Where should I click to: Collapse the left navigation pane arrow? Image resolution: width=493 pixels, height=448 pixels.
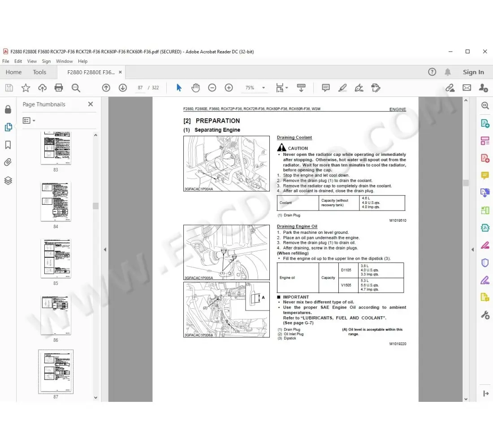pos(105,250)
